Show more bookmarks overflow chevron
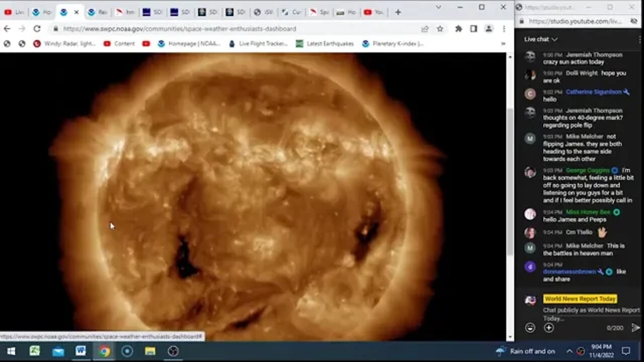Viewport: 644px width, 362px height. (x=503, y=44)
